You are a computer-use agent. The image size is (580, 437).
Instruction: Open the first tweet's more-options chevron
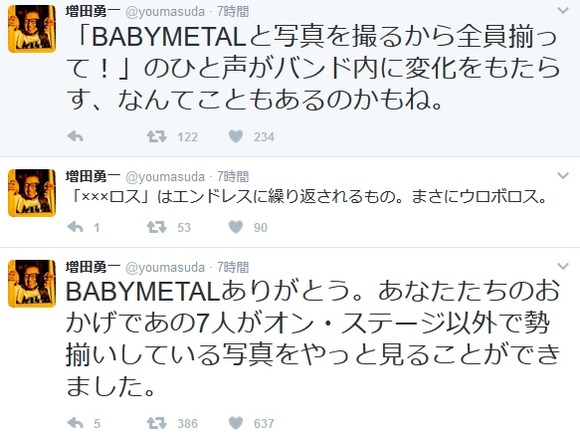point(563,11)
